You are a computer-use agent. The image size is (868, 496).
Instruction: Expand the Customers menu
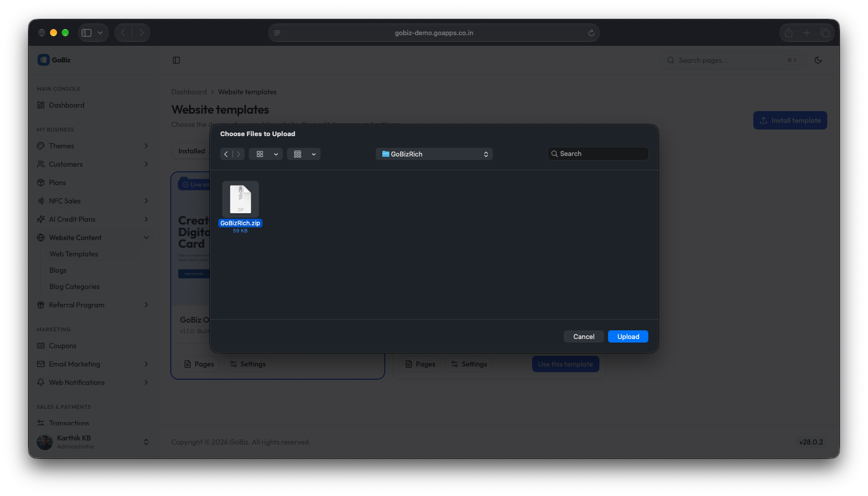93,164
